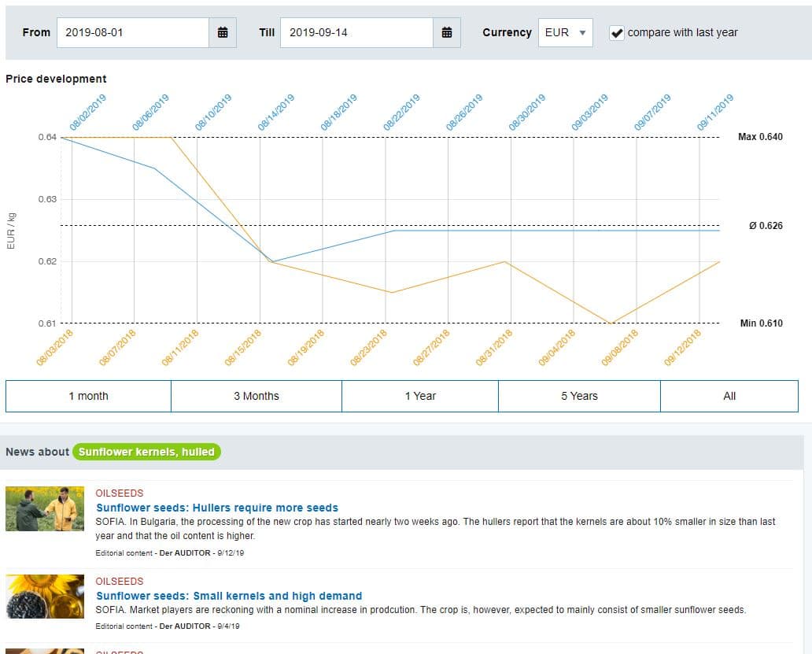Screen dimensions: 812x654
Task: Click the Price development heading
Action: 56,79
